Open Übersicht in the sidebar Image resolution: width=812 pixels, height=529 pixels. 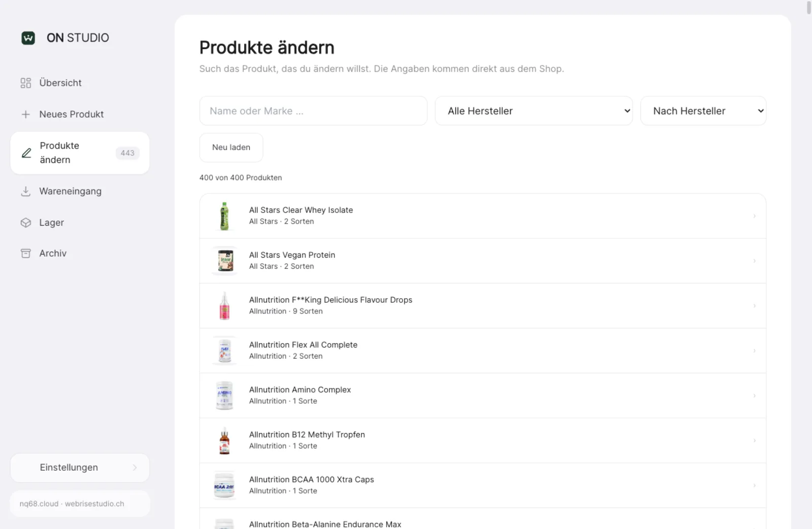(80, 83)
